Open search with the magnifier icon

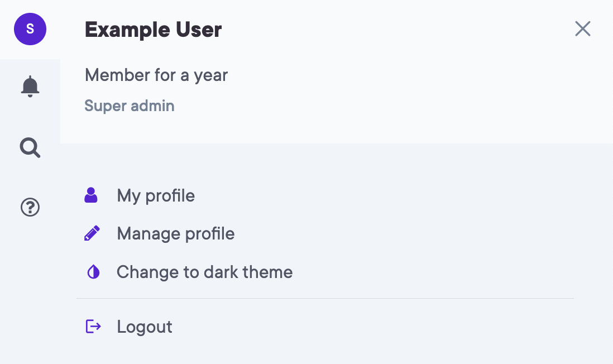pos(30,148)
